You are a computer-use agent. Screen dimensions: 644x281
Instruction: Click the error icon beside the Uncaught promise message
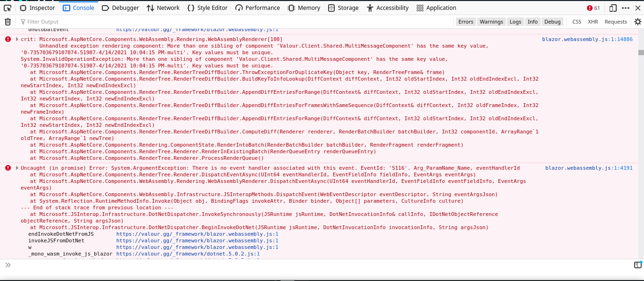click(8, 168)
